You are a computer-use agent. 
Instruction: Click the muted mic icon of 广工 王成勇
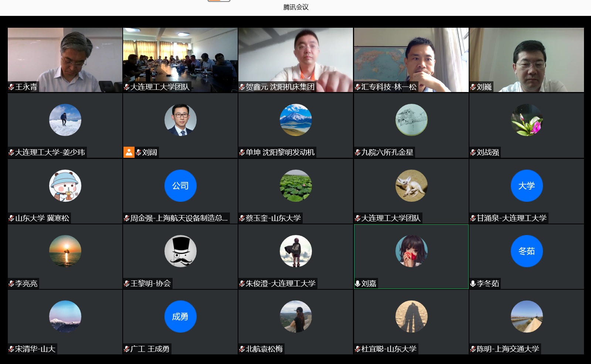coord(127,349)
